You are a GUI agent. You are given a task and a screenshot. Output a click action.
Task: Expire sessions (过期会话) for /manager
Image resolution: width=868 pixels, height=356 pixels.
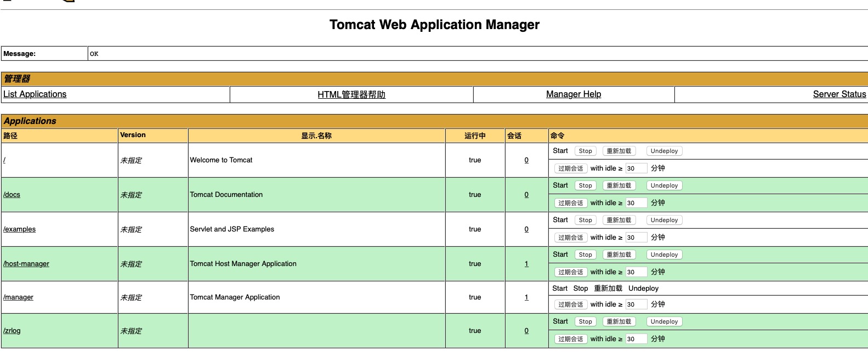(570, 304)
